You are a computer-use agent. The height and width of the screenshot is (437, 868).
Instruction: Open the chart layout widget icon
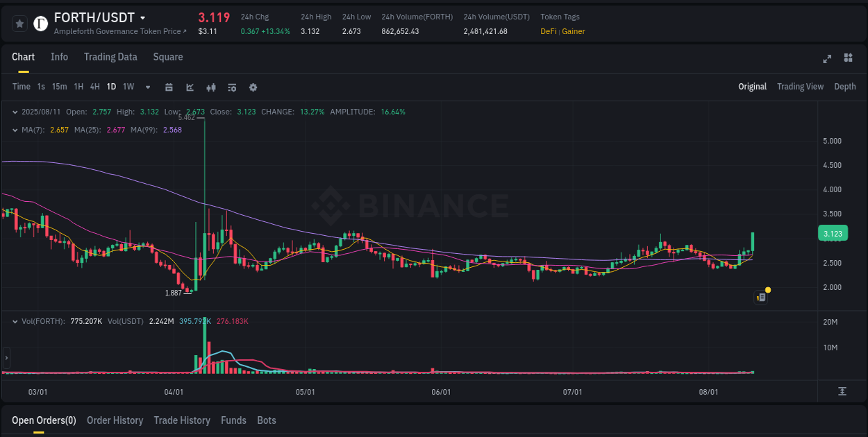[849, 59]
